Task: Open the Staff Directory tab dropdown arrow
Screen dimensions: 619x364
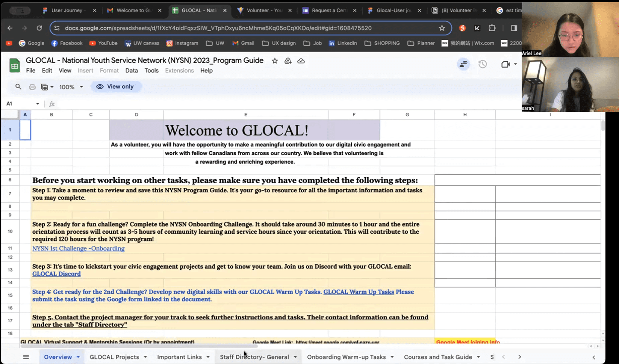Action: [295, 357]
